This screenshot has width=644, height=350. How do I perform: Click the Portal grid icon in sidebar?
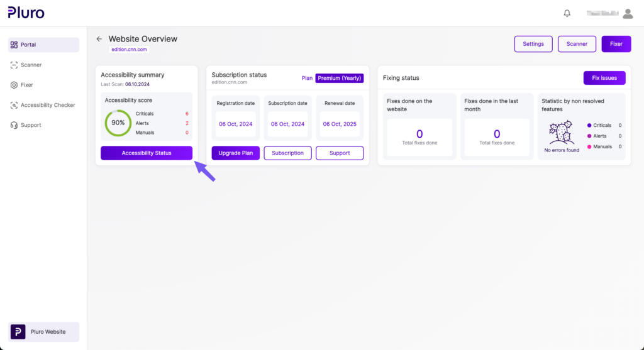click(14, 45)
